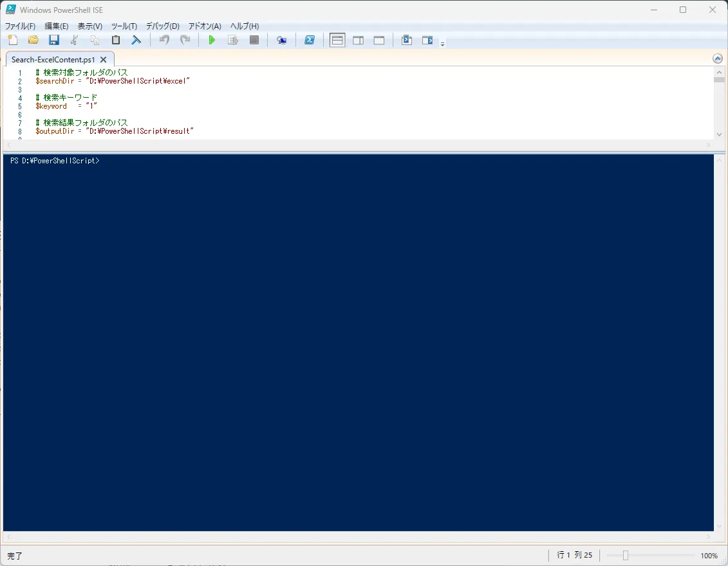This screenshot has height=566, width=728.
Task: Click the 完了 status text
Action: click(x=14, y=556)
